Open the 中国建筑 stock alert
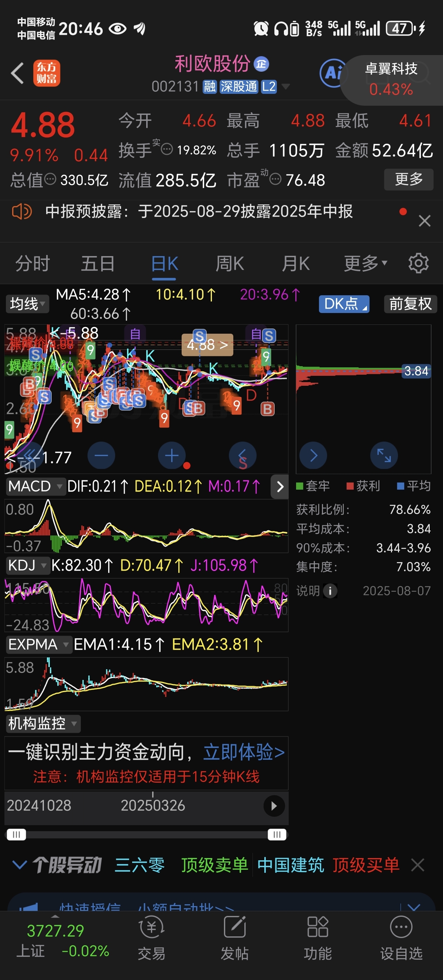Viewport: 443px width, 980px height. pyautogui.click(x=291, y=865)
